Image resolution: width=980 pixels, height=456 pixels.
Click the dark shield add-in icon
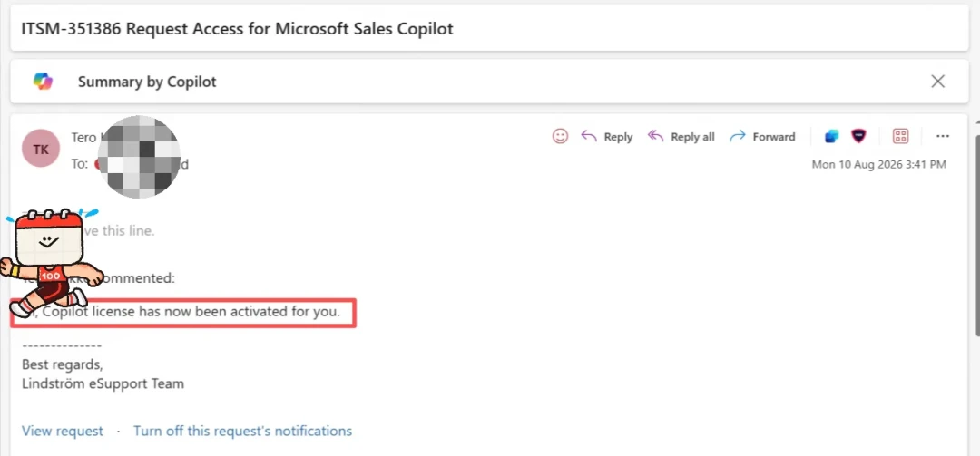click(858, 136)
